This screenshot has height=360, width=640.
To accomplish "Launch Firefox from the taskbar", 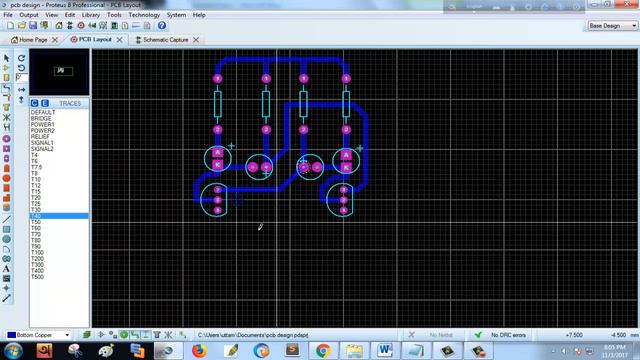I will point(199,351).
